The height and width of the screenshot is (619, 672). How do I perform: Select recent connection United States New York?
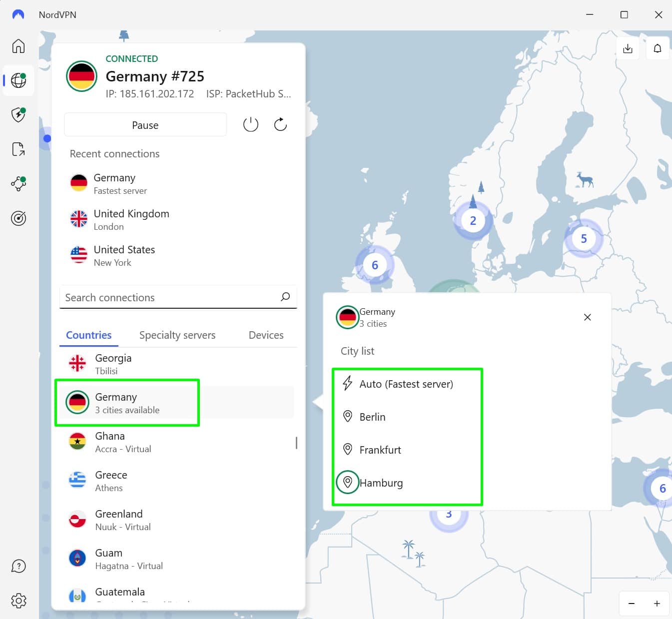point(177,256)
